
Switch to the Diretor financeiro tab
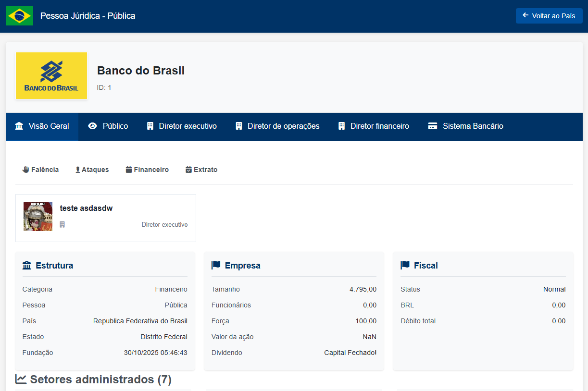pyautogui.click(x=374, y=126)
